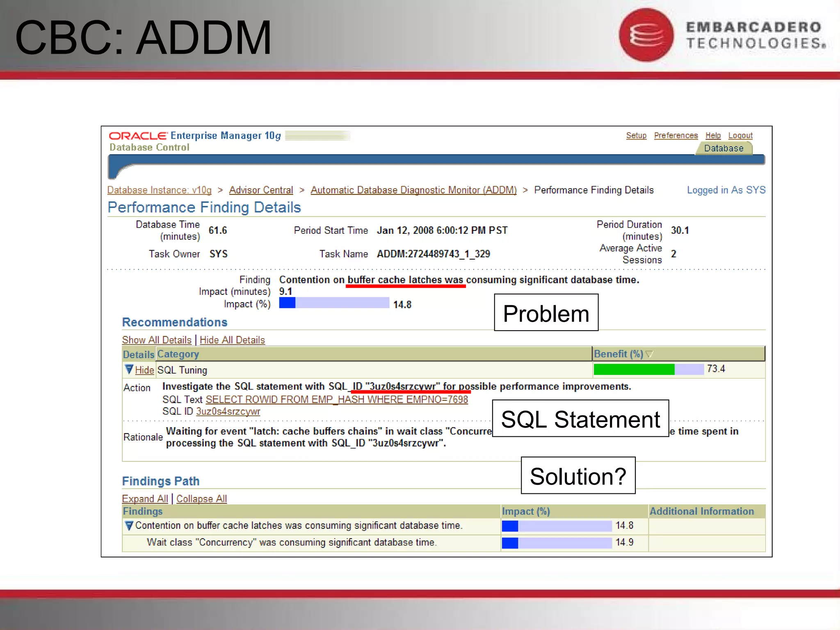This screenshot has height=630, width=840.
Task: Click Period Duration value 30.1
Action: 680,231
